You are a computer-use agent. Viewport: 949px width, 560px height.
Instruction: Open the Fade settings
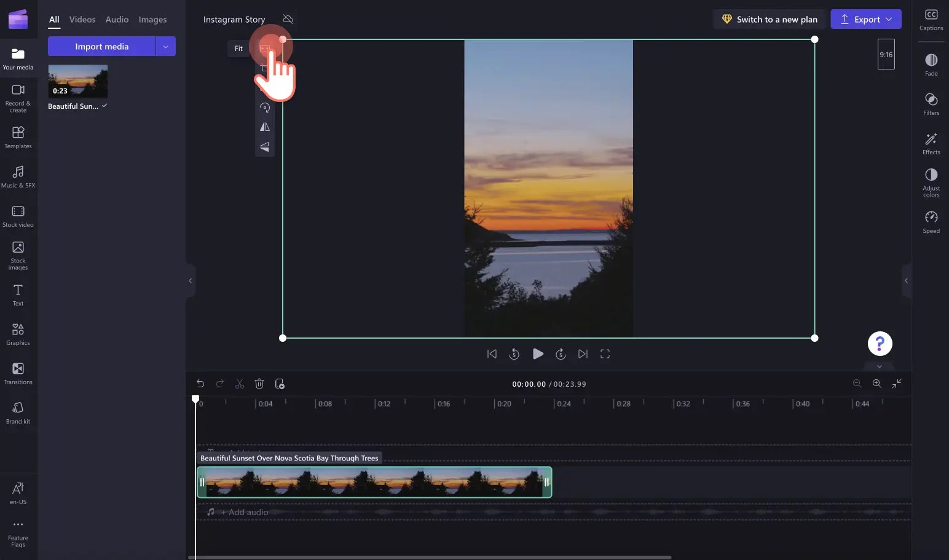point(931,65)
